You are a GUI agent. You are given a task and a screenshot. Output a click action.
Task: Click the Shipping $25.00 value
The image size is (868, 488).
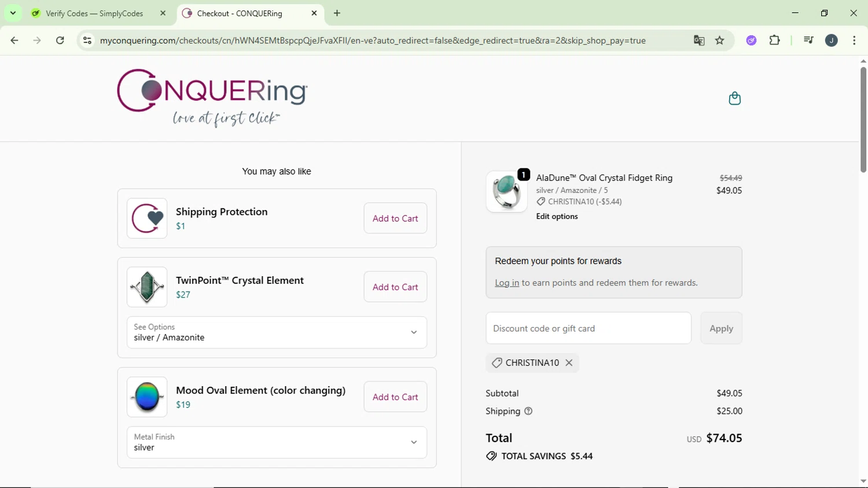coord(729,411)
